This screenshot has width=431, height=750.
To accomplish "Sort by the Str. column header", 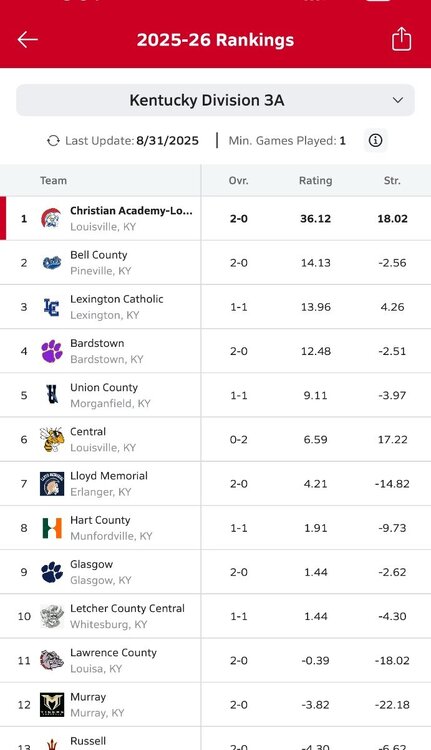I will (x=392, y=180).
